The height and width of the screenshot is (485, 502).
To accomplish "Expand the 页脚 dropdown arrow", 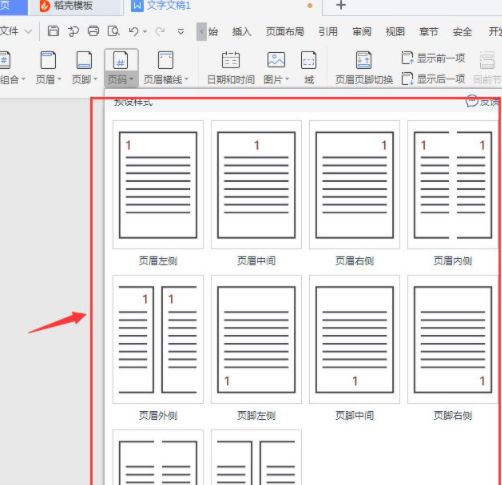I will [x=95, y=79].
